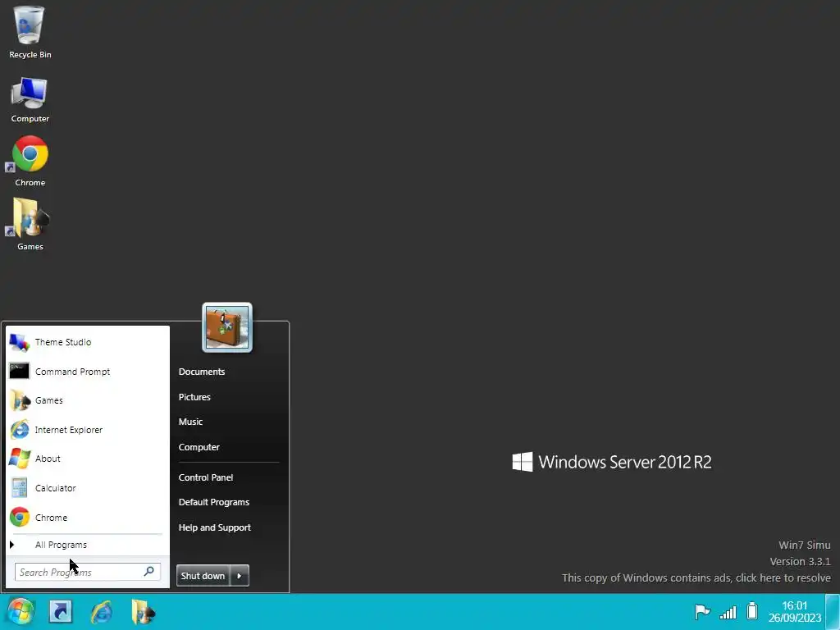The height and width of the screenshot is (630, 840).
Task: Click the battery tray icon
Action: pos(752,611)
